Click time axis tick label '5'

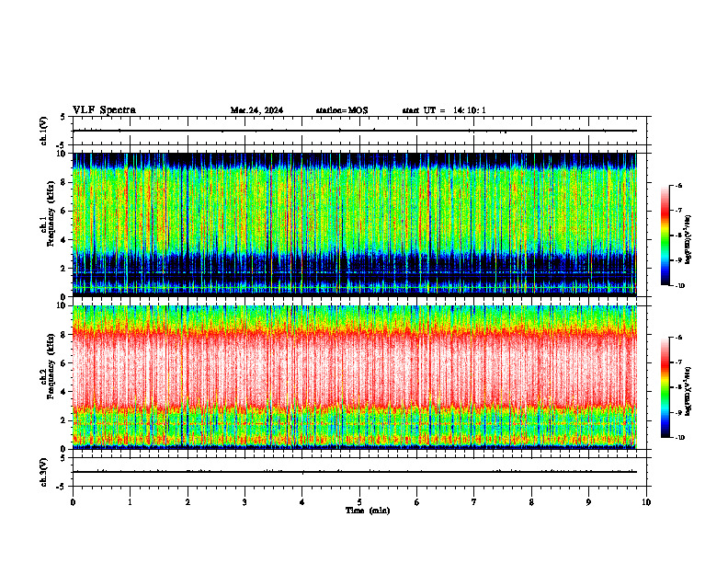pyautogui.click(x=359, y=502)
